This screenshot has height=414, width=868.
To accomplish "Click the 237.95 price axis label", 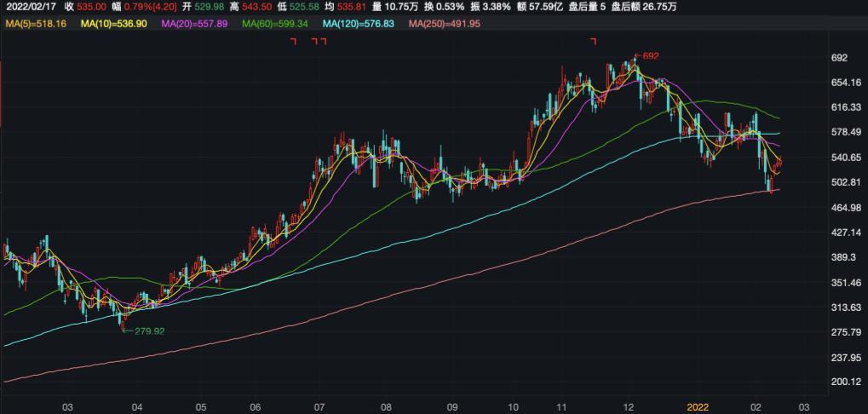I will click(x=845, y=357).
